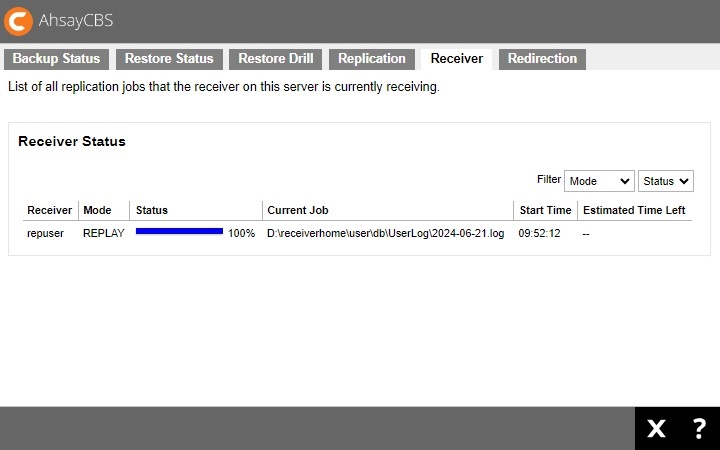Switch to the Backup Status tab
Viewport: 720px width, 450px height.
click(x=56, y=59)
